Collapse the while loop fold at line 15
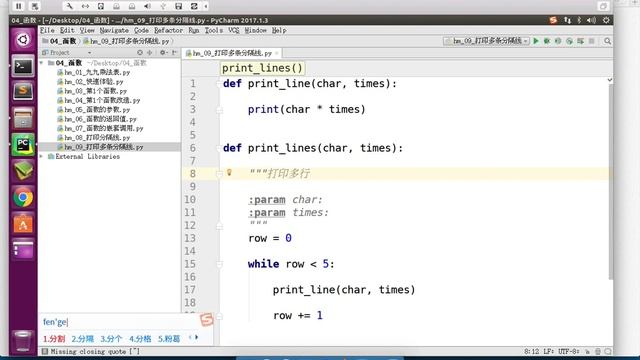The height and width of the screenshot is (360, 640). click(219, 264)
